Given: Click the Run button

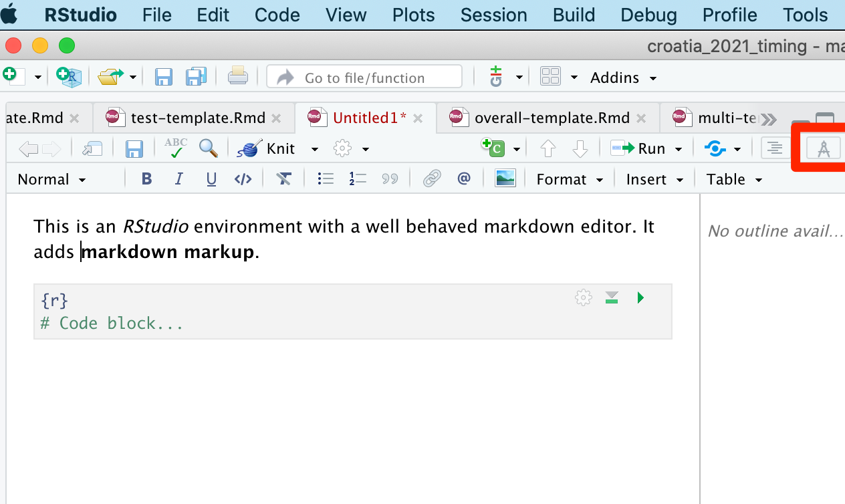Looking at the screenshot, I should [x=638, y=148].
